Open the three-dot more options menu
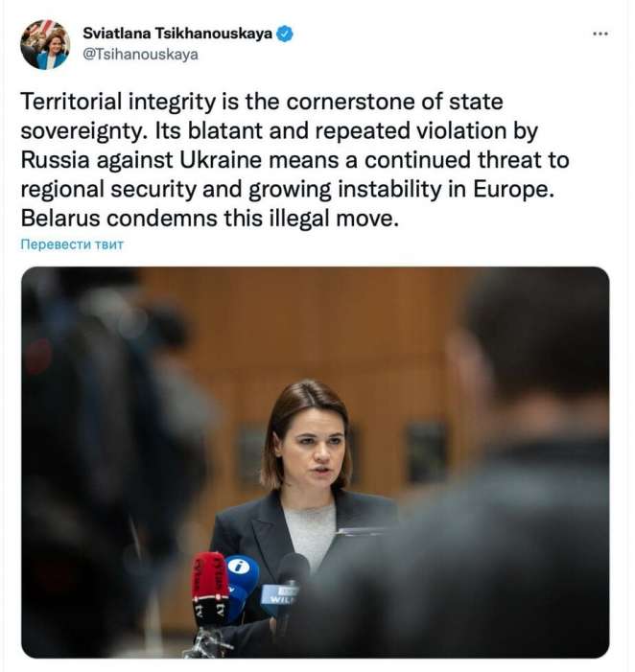Screen dimensions: 635x672 click(x=600, y=34)
